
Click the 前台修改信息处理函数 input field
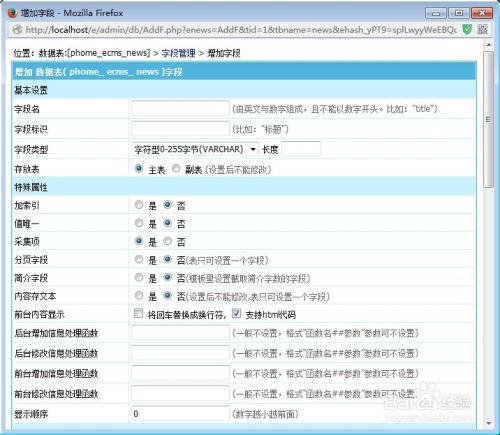pos(180,393)
